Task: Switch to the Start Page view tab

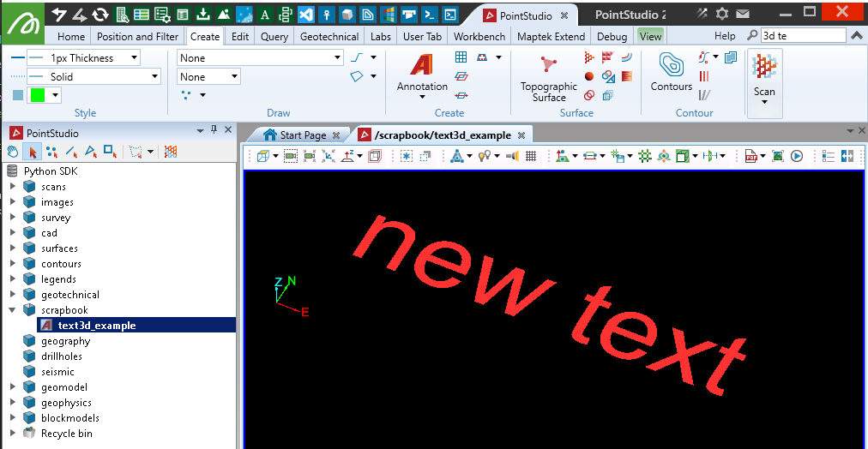Action: pos(303,135)
